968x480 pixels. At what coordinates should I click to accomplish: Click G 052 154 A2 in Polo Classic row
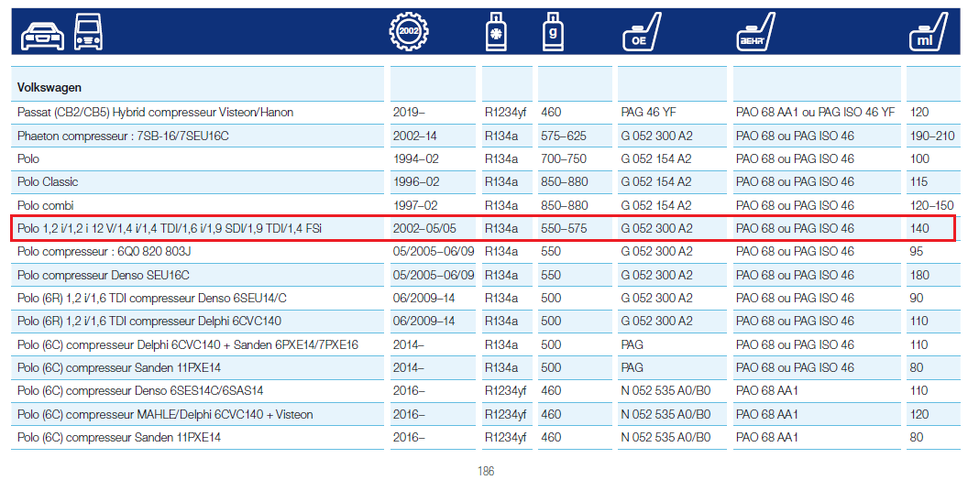pos(656,182)
